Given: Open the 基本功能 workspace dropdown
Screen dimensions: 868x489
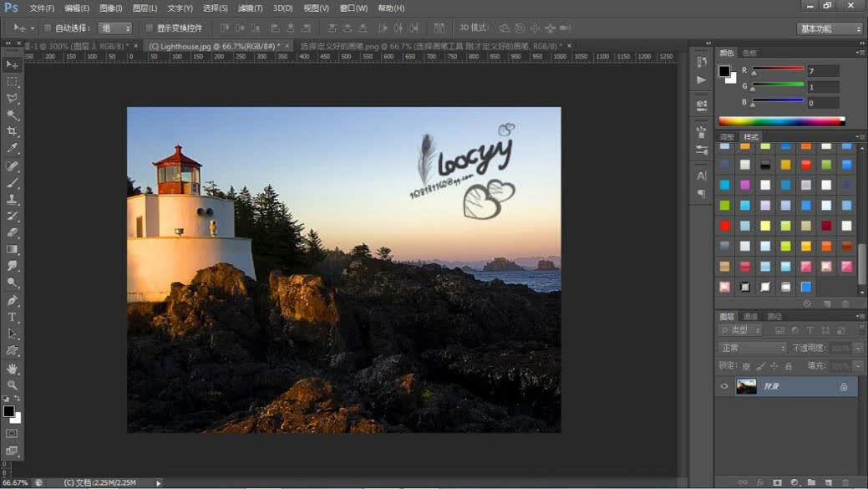Looking at the screenshot, I should pos(830,28).
